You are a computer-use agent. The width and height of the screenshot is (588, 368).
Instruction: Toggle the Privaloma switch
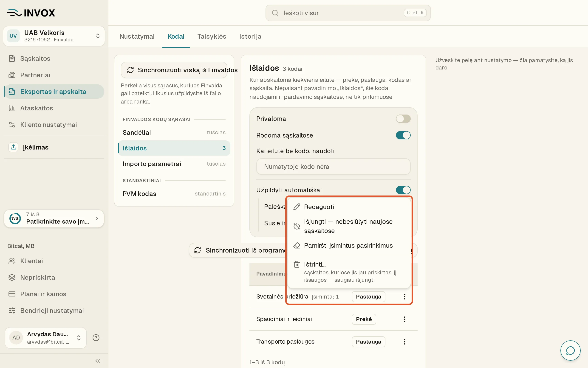[x=403, y=119]
